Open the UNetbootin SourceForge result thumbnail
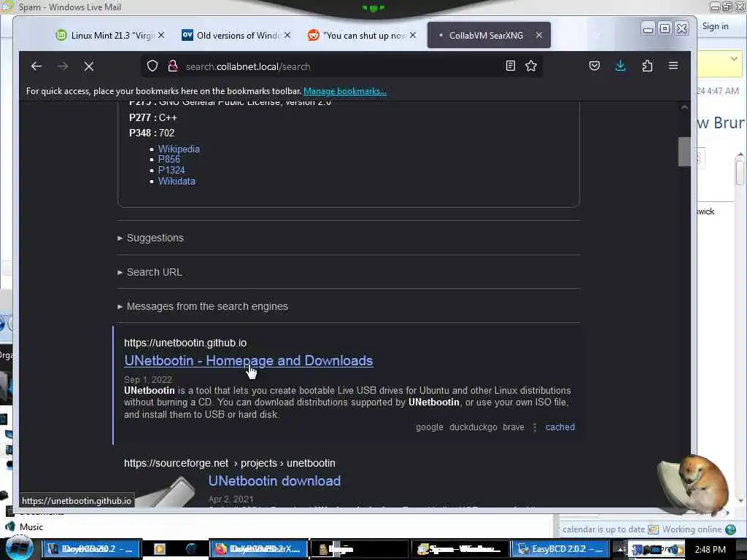The width and height of the screenshot is (747, 560). pyautogui.click(x=164, y=491)
